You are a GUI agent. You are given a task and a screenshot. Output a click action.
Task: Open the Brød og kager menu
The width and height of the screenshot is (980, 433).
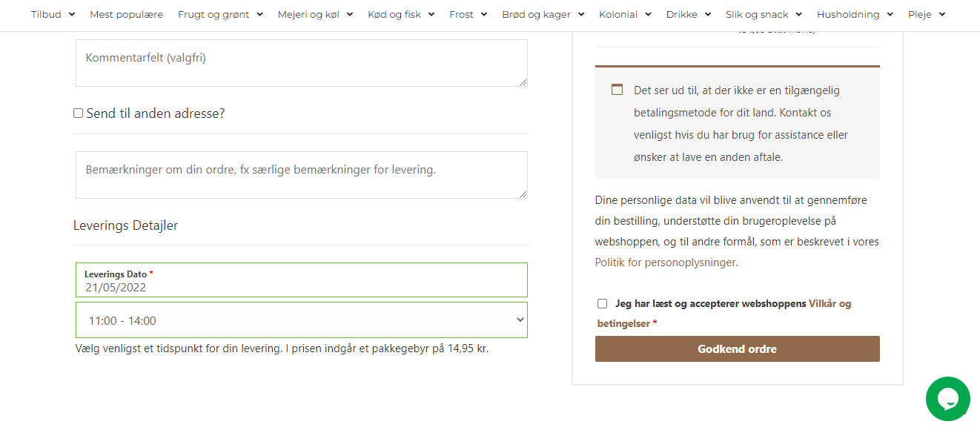(x=543, y=15)
